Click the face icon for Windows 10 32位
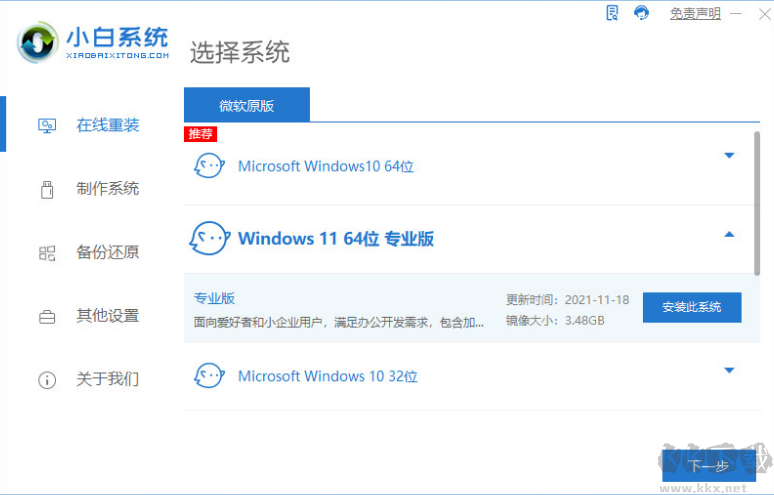Viewport: 774px width, 495px height. tap(209, 376)
